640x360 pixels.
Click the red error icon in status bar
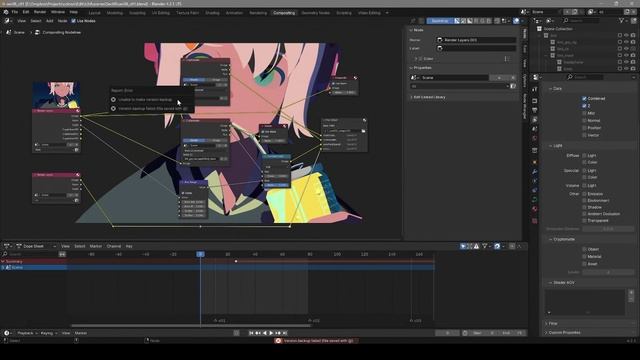tap(278, 340)
